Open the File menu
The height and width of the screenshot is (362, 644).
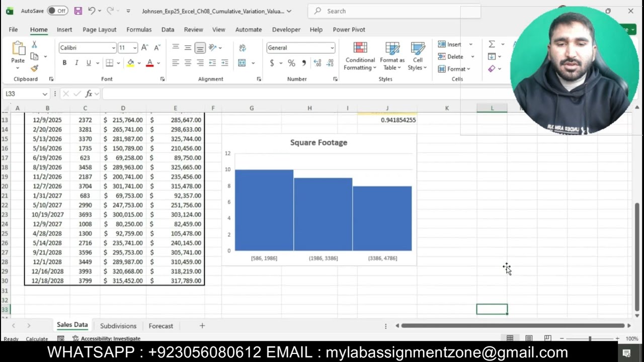click(x=13, y=29)
